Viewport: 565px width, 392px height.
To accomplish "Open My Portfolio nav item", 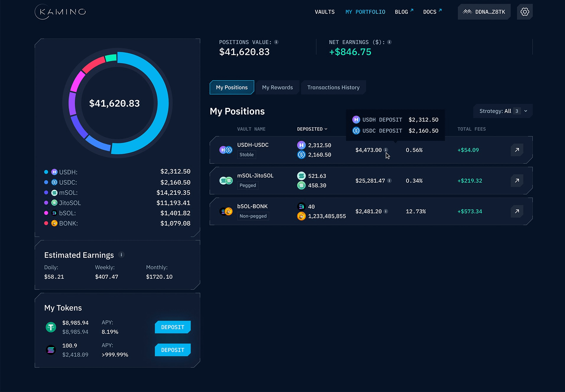I will (365, 12).
